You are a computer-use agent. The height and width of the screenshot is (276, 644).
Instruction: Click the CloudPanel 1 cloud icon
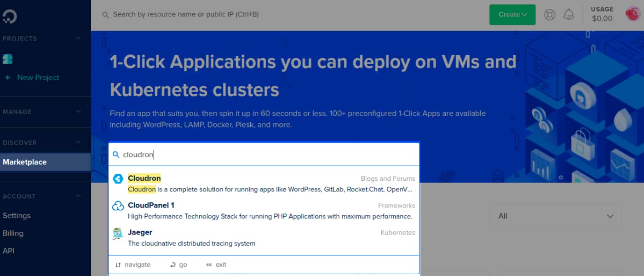point(118,206)
